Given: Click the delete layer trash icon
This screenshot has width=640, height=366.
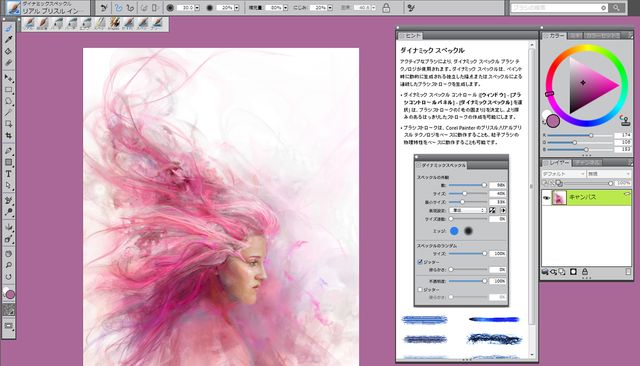Looking at the screenshot, I should pyautogui.click(x=628, y=272).
